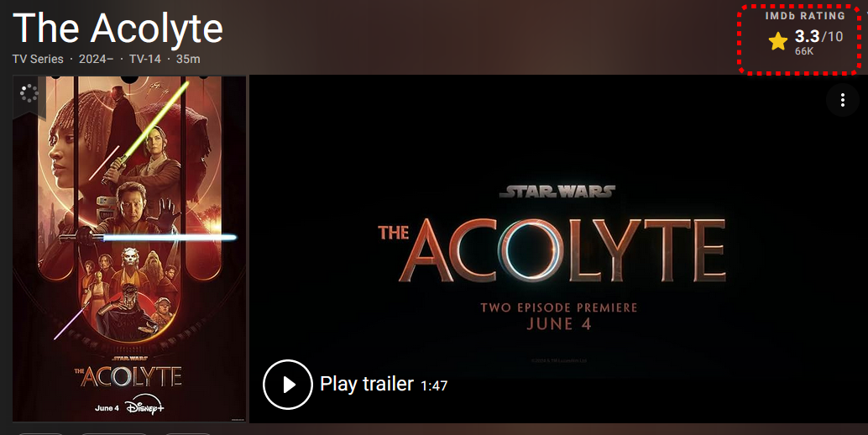Screen dimensions: 868x435
Task: Click the "IMDb RATING" heading label
Action: 805,15
